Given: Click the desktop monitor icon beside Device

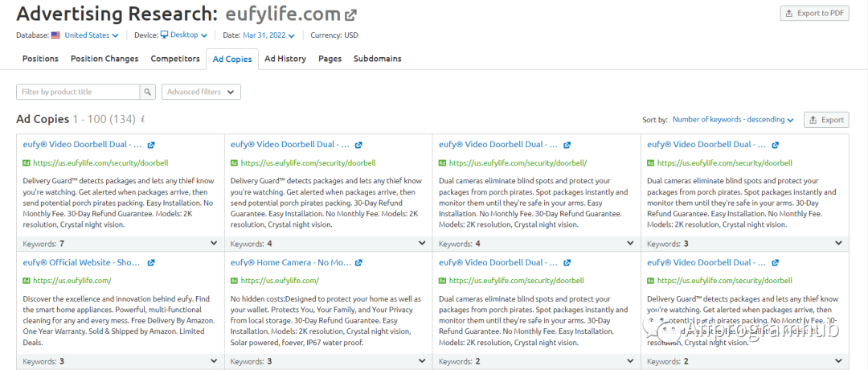Looking at the screenshot, I should (x=164, y=35).
